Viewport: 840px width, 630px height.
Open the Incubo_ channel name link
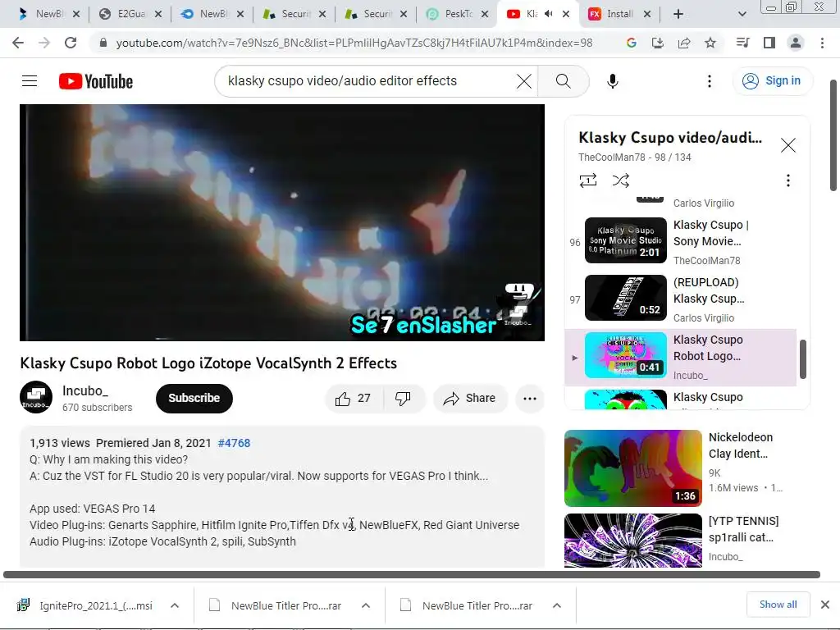(x=84, y=390)
